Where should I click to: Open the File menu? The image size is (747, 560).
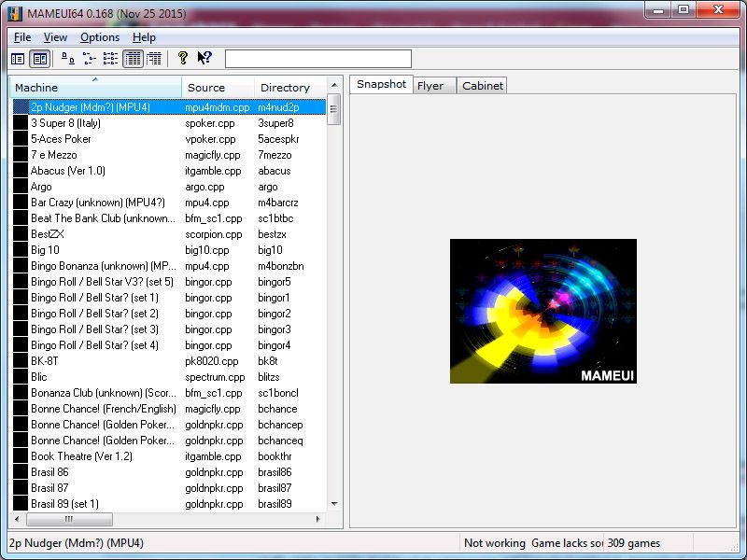pyautogui.click(x=22, y=37)
